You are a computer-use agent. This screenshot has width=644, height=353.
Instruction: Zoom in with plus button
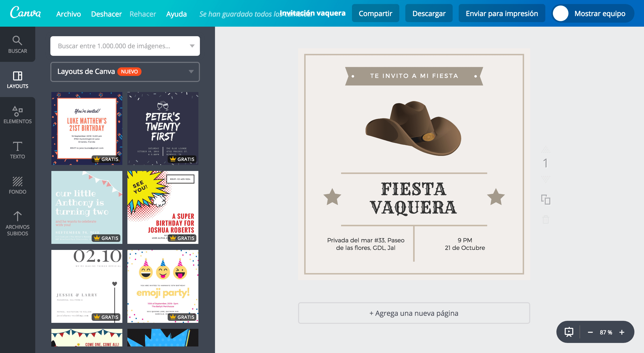coord(622,332)
